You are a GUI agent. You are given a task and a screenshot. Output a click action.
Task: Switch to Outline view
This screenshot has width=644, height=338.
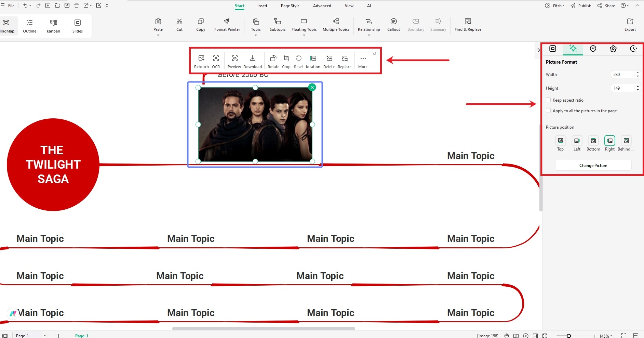[30, 26]
